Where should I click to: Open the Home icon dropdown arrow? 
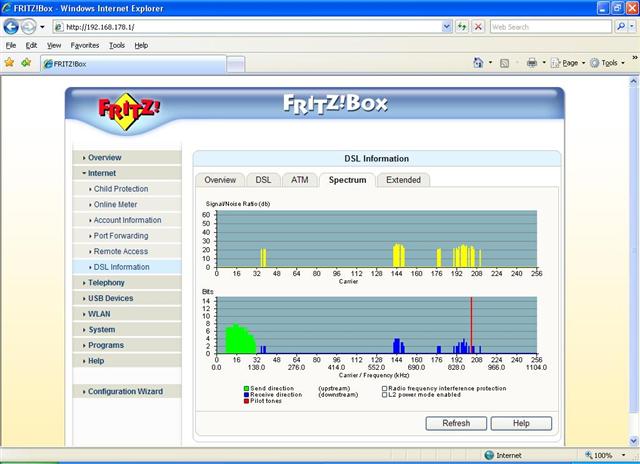click(490, 63)
